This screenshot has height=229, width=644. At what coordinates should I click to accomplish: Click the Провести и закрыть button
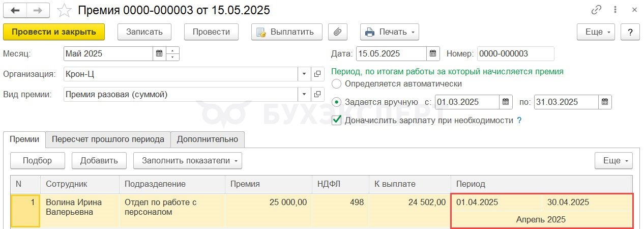coord(54,32)
